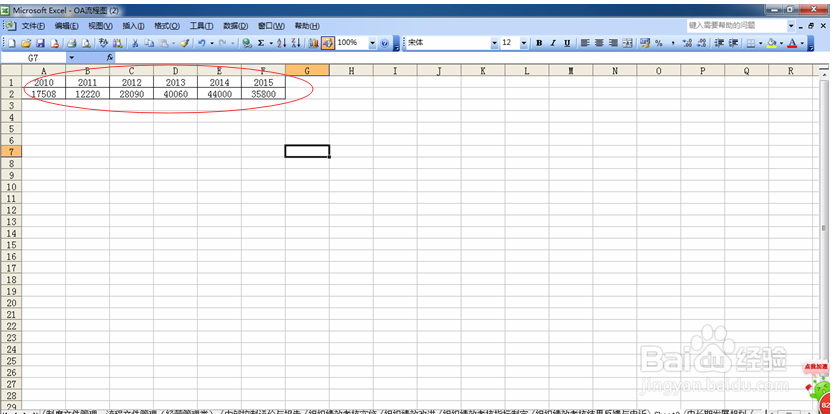This screenshot has height=414, width=835.
Task: Select column header H
Action: 351,70
